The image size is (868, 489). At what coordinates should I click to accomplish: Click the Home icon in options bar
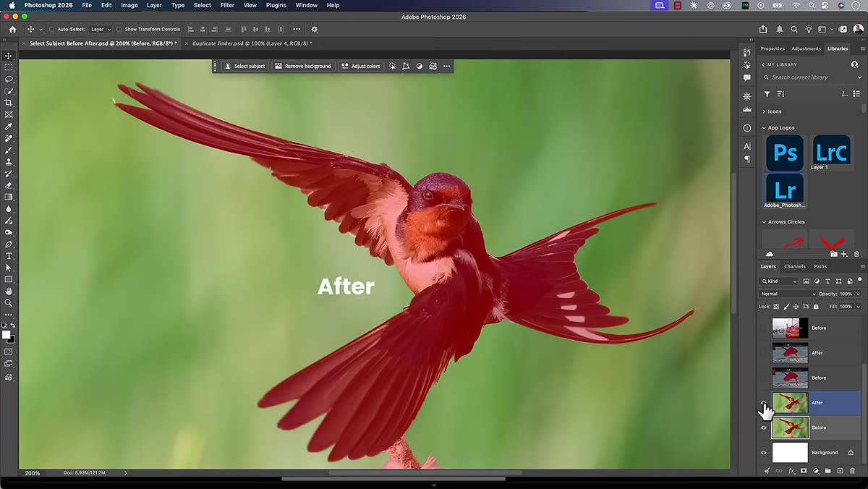(x=12, y=30)
